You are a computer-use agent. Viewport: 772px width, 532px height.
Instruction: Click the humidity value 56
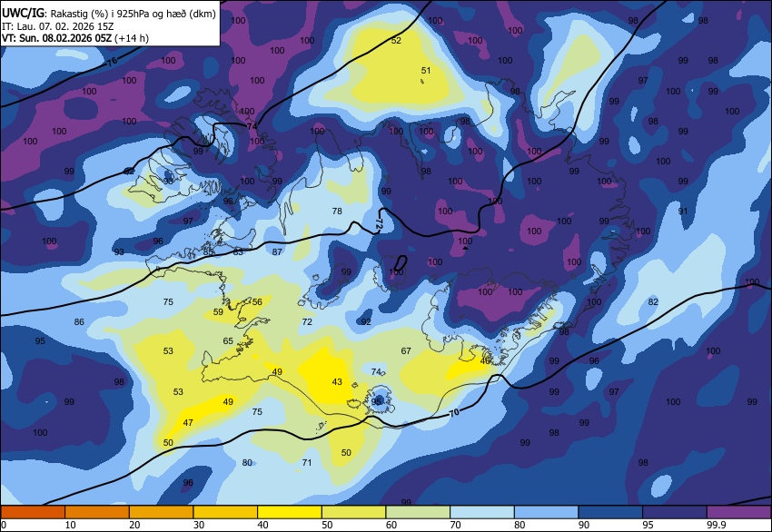pyautogui.click(x=257, y=301)
